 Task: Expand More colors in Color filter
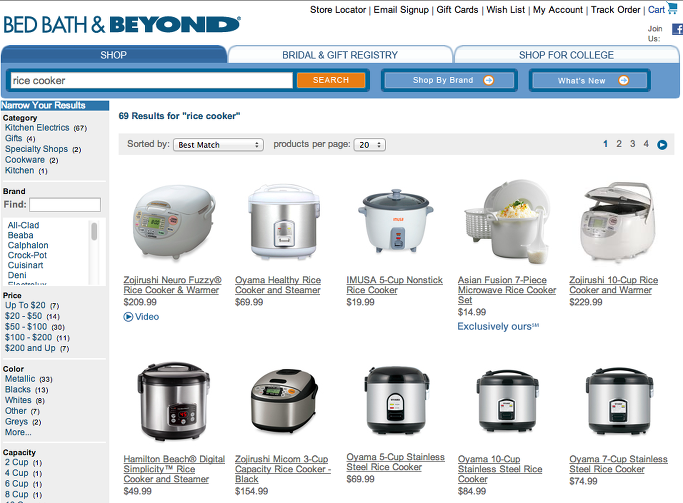(18, 432)
